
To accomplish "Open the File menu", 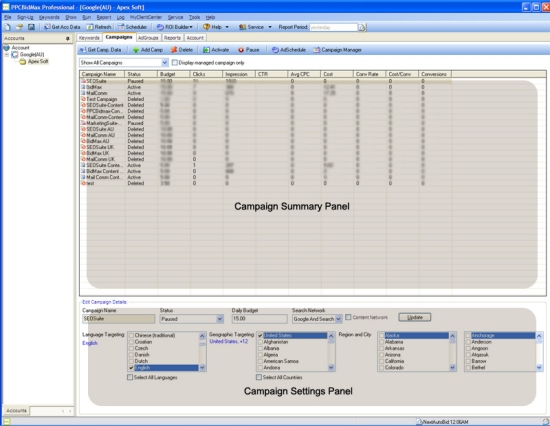I will point(8,17).
